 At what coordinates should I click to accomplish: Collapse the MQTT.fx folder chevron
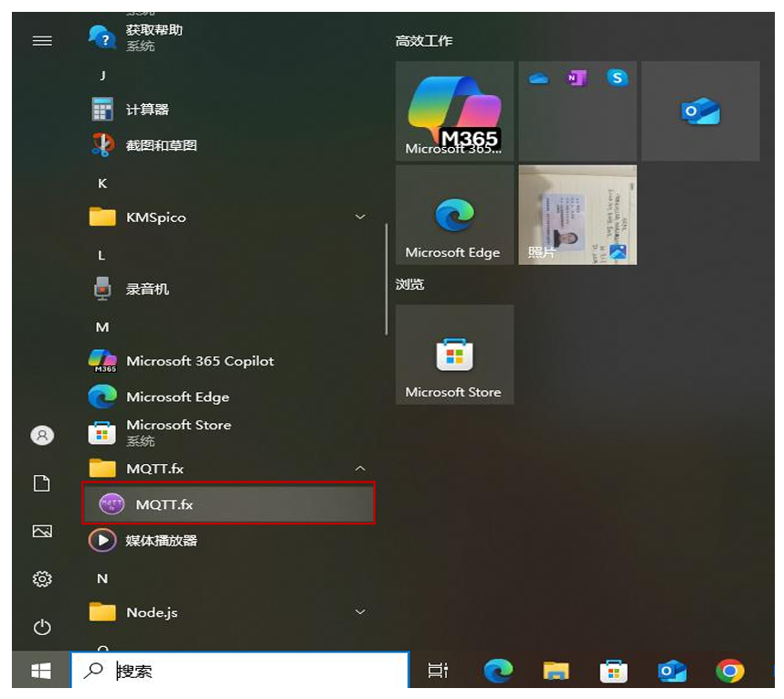click(x=359, y=469)
